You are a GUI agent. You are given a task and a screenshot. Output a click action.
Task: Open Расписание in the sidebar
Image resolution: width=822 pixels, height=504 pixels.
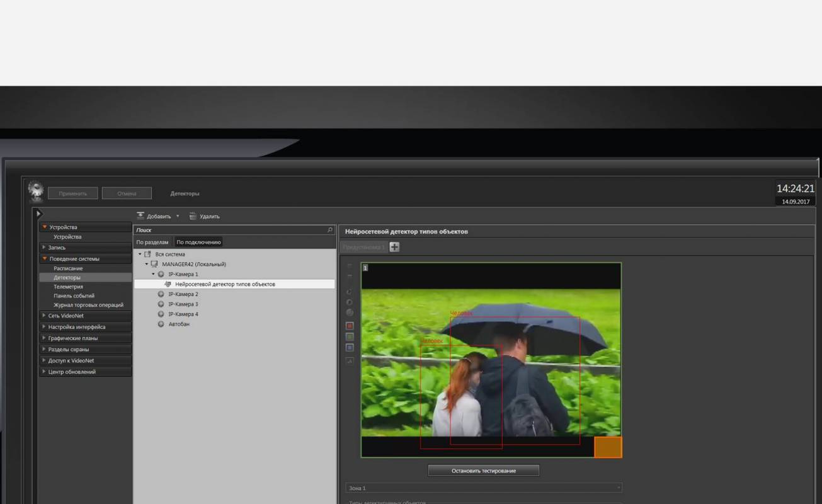coord(68,268)
